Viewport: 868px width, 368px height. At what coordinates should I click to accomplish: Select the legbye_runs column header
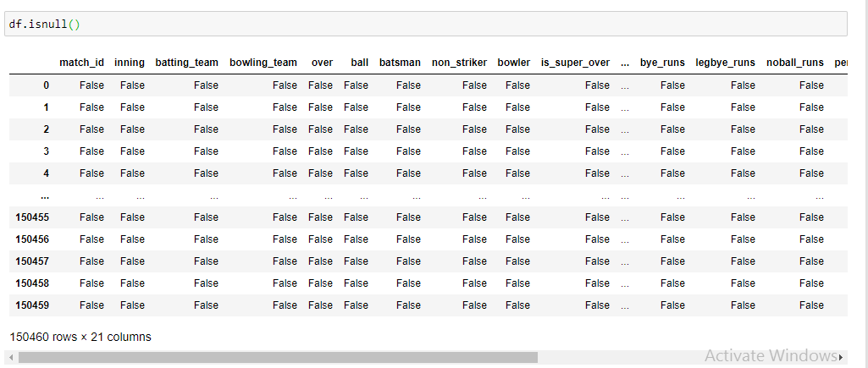[x=725, y=63]
